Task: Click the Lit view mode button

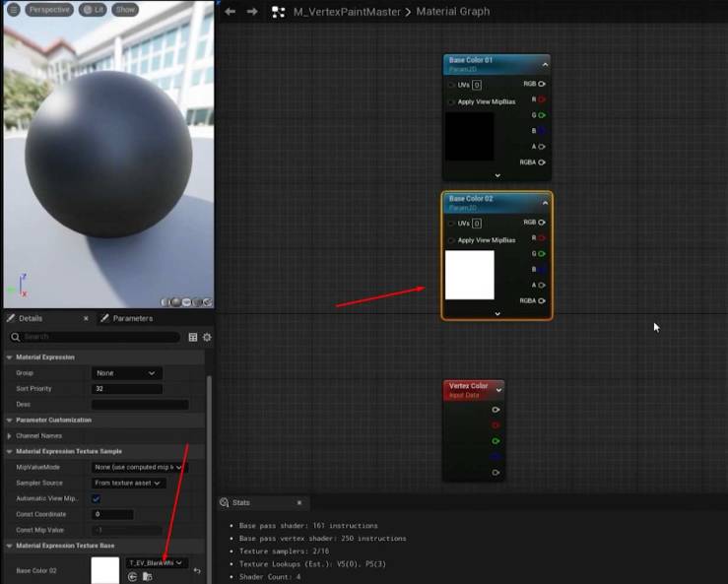Action: click(93, 9)
